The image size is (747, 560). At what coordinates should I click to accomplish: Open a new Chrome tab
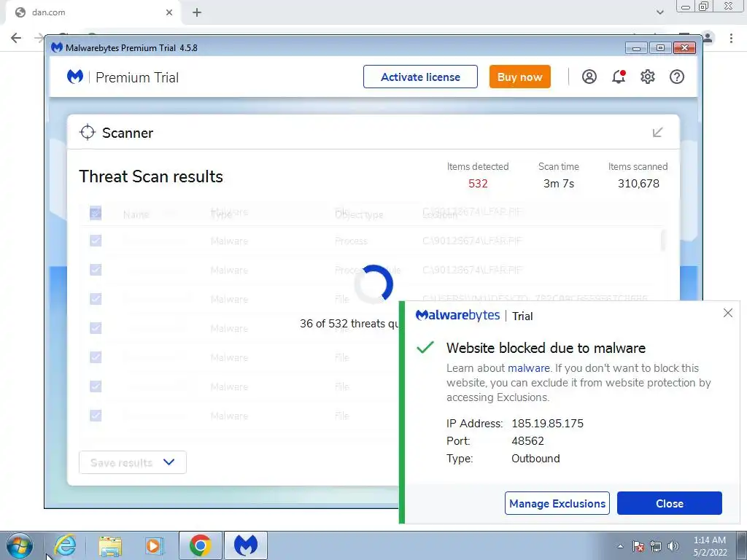click(x=197, y=12)
